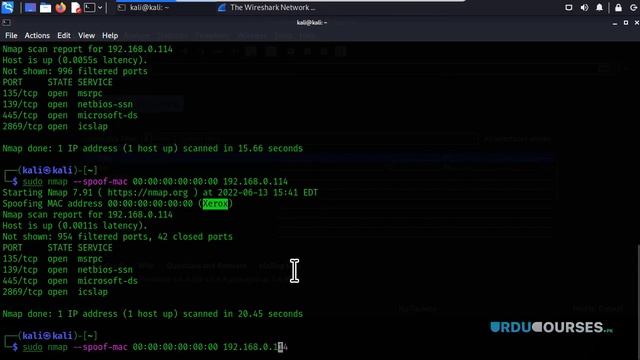Expand the terminal launcher dropdown arrow

(100, 7)
